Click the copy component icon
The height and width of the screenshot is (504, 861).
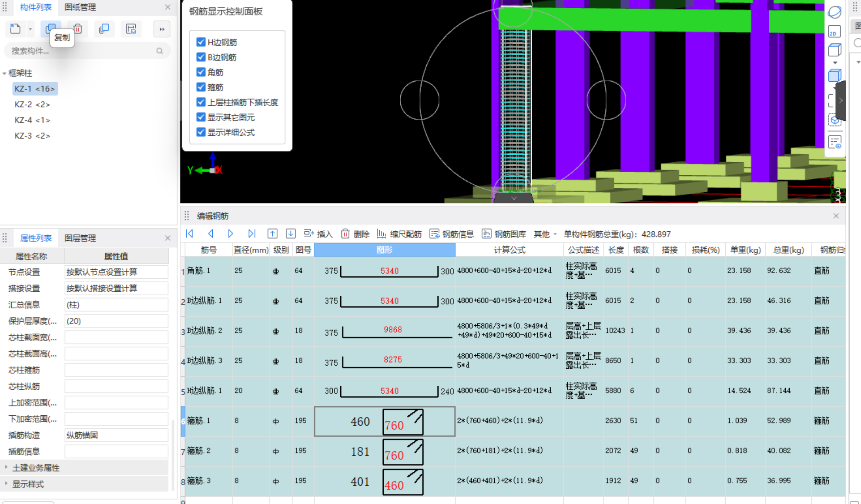(50, 29)
